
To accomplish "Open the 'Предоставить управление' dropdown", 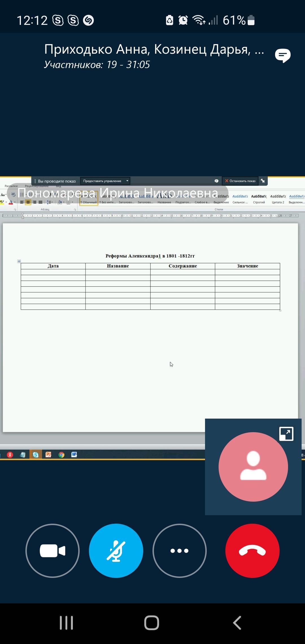I will click(x=105, y=181).
